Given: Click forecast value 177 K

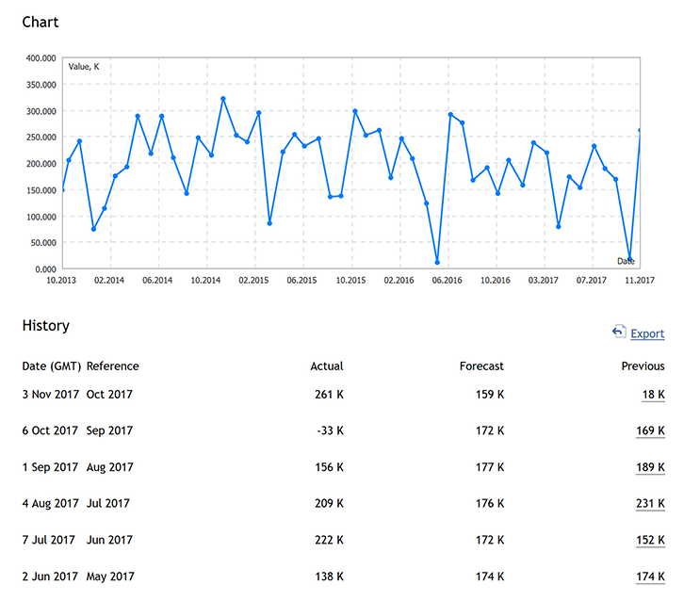Looking at the screenshot, I should 490,467.
